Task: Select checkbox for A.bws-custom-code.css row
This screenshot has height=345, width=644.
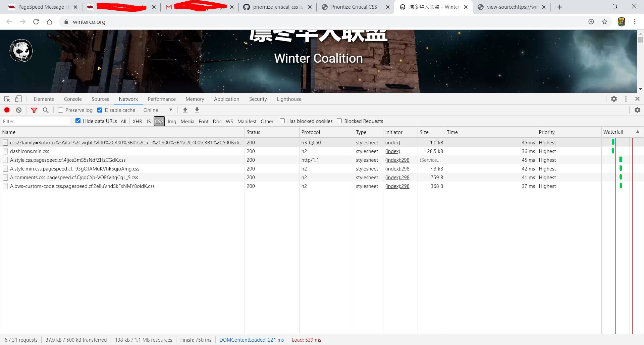Action: 5,186
